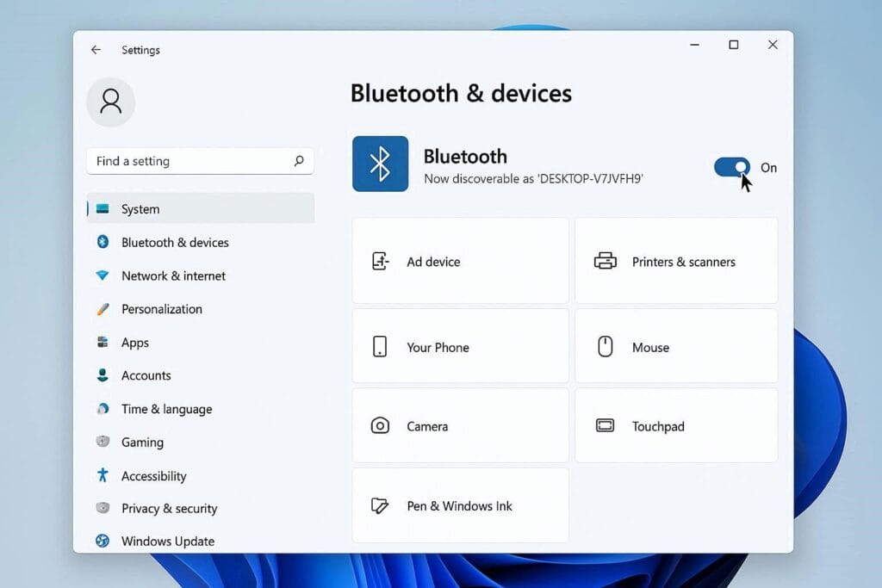Screen dimensions: 882x588
Task: Open the Your Phone tile
Action: click(460, 347)
